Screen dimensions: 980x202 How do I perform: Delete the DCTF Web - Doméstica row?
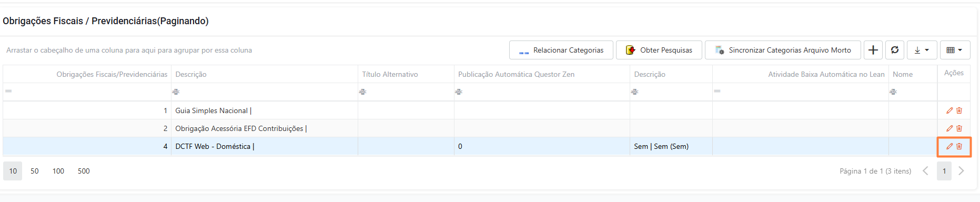pos(959,146)
